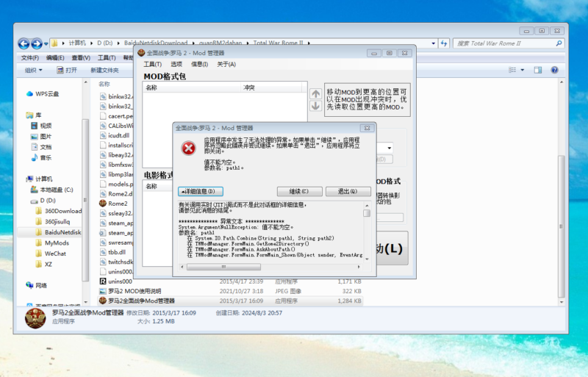The image size is (588, 377).
Task: Click the Total War Rome II search field
Action: [506, 43]
